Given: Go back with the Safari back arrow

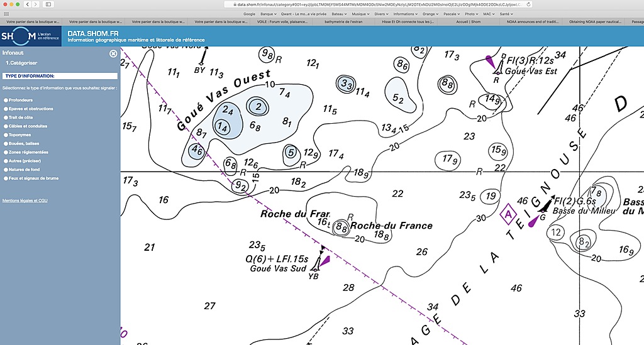Looking at the screenshot, I should [x=28, y=4].
